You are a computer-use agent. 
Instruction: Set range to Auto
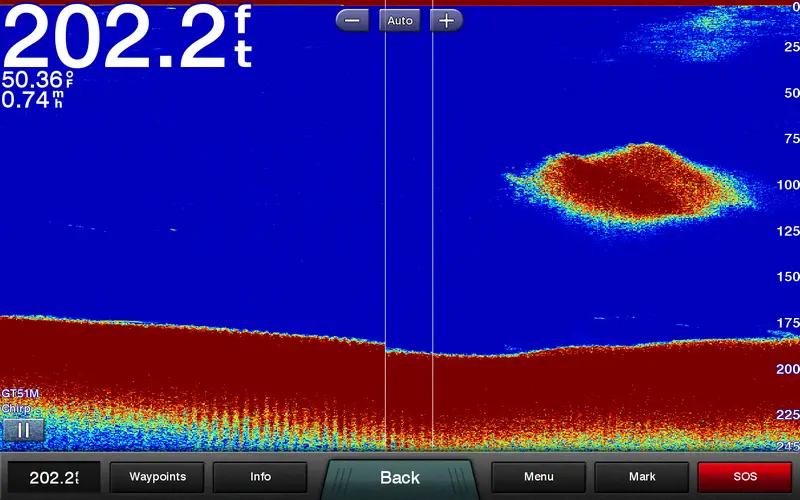[399, 20]
